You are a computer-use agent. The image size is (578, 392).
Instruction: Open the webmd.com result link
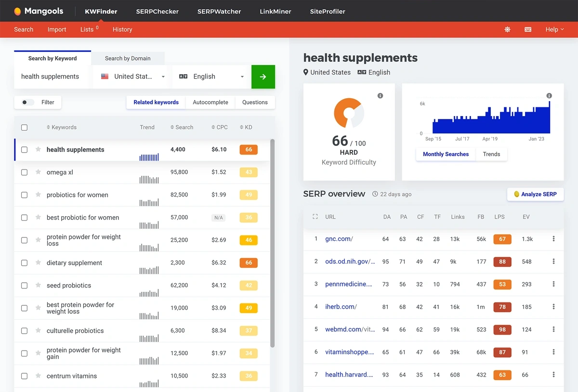pyautogui.click(x=350, y=329)
